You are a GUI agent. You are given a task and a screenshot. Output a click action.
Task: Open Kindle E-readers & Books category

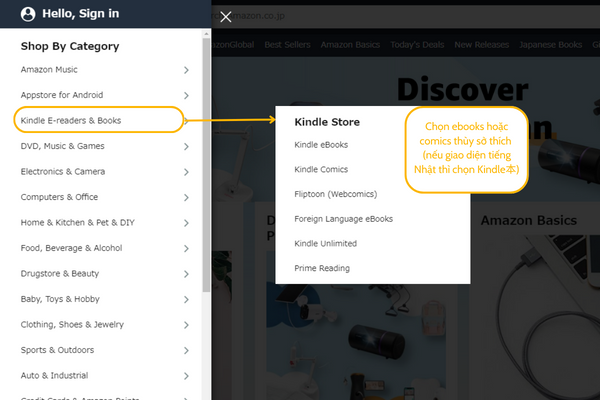click(x=71, y=121)
